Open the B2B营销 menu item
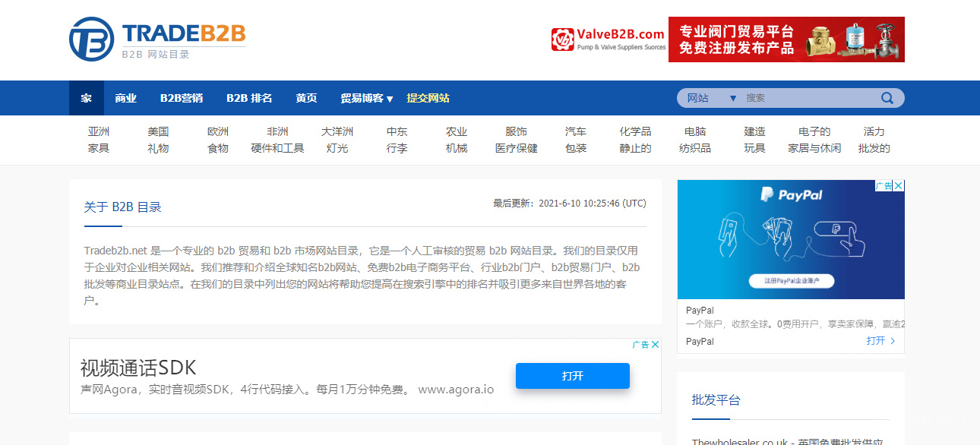This screenshot has height=445, width=980. pyautogui.click(x=182, y=98)
